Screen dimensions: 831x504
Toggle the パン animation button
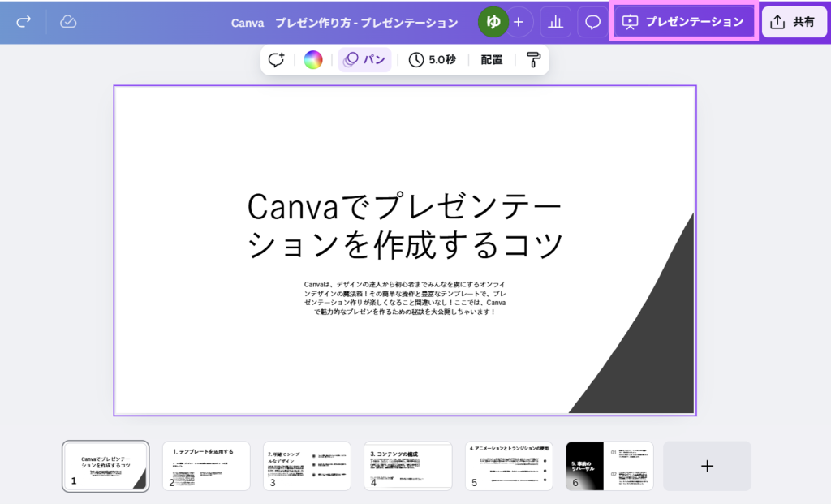point(364,59)
